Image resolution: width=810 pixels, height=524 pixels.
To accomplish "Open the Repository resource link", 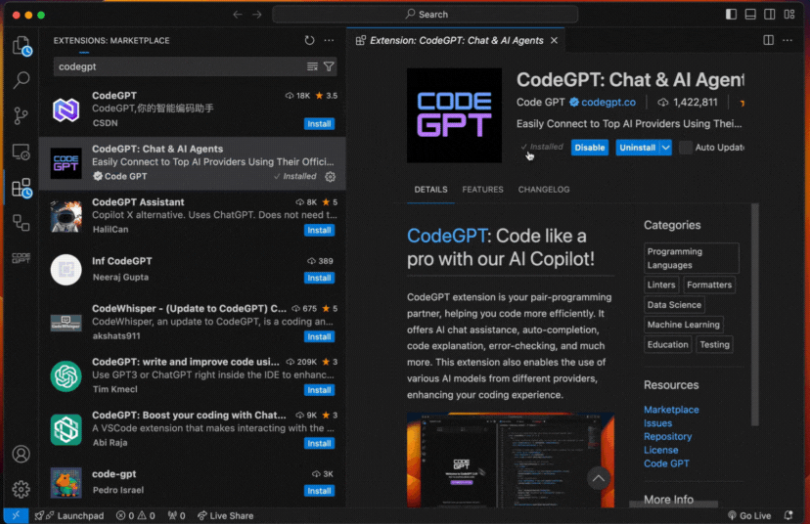I will [667, 437].
